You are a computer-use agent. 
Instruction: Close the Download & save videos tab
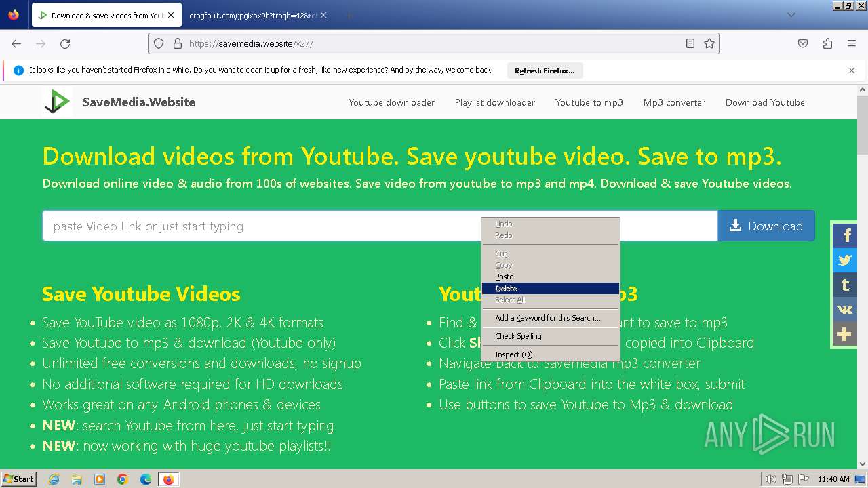171,15
